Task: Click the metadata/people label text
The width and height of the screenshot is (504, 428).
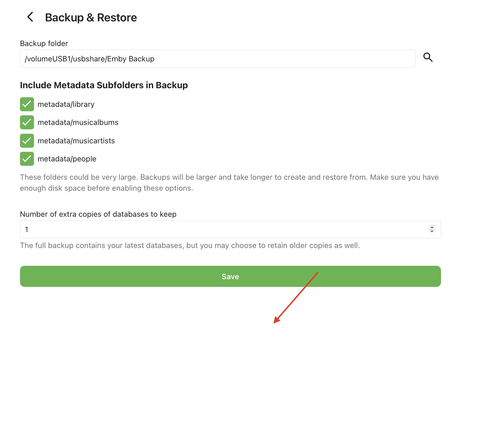Action: 67,159
